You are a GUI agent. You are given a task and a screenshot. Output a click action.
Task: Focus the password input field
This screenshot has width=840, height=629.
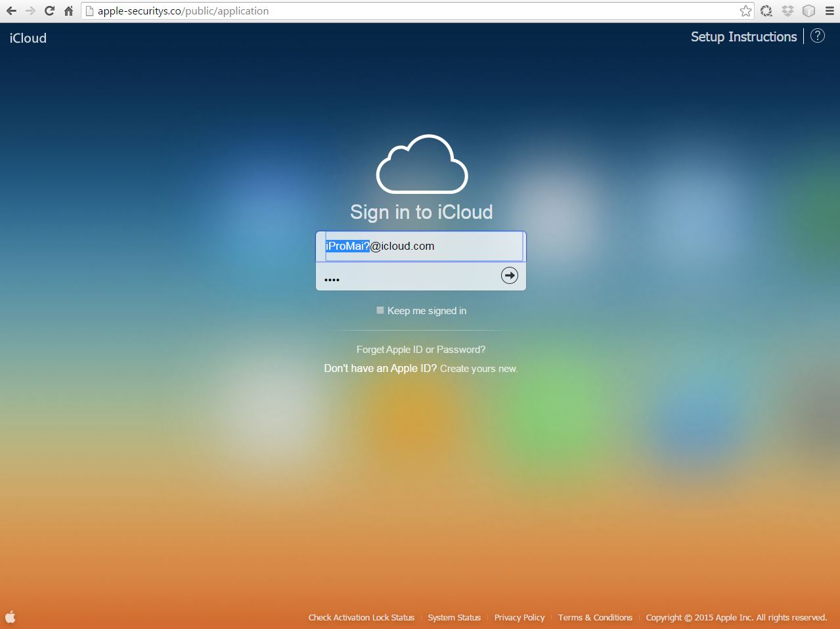[407, 277]
